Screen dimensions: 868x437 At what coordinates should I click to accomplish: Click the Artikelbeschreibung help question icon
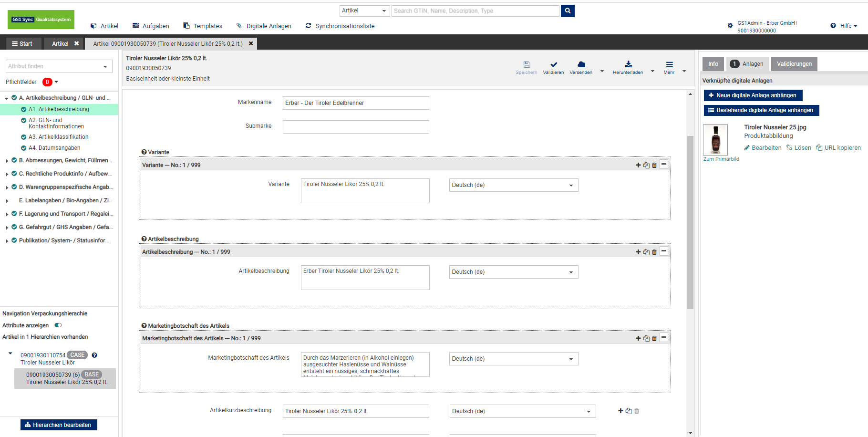(144, 239)
